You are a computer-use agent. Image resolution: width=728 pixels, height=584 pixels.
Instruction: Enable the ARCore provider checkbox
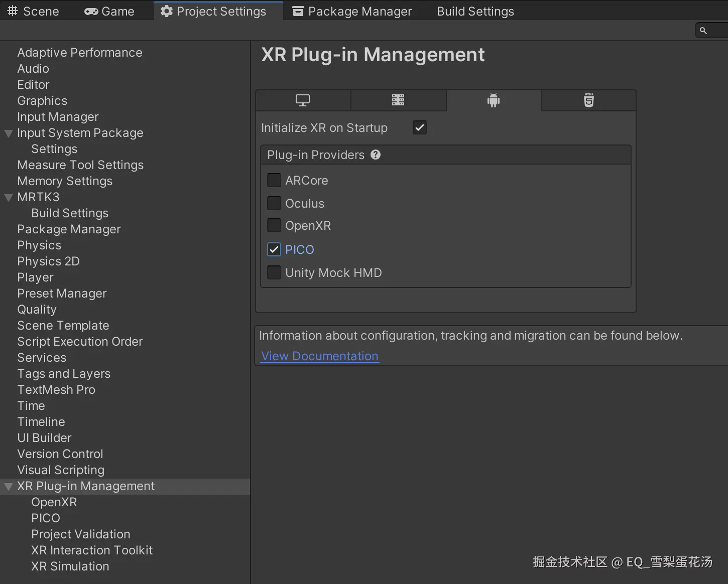pos(274,180)
